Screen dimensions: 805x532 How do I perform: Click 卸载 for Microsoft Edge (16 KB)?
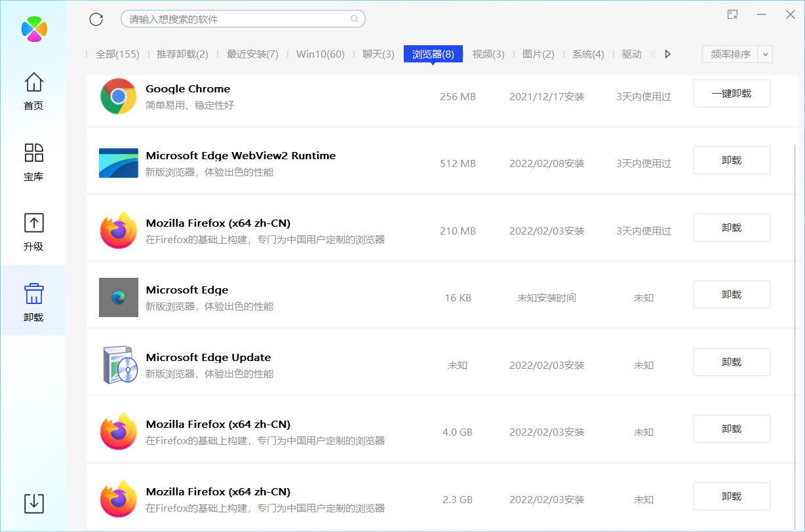[x=732, y=295]
